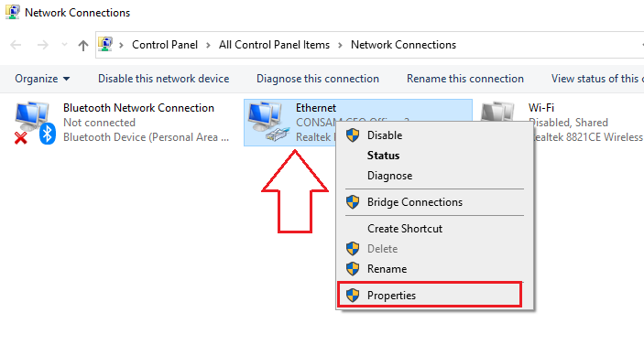Image resolution: width=644 pixels, height=345 pixels.
Task: Click All Control Panel Items breadcrumb
Action: tap(274, 45)
